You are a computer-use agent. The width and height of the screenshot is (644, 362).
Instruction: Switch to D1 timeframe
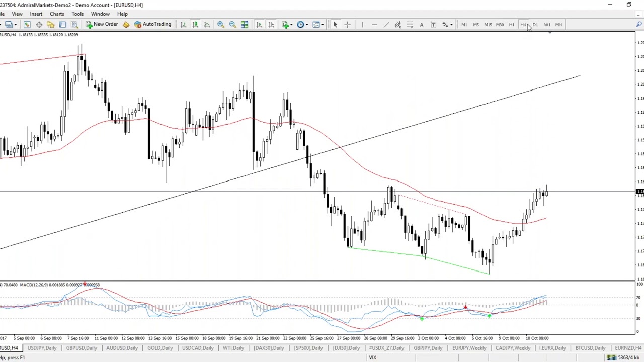pyautogui.click(x=535, y=24)
